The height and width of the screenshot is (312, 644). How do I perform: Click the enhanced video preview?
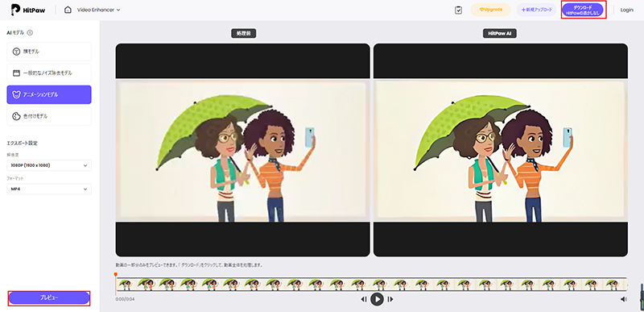point(501,150)
